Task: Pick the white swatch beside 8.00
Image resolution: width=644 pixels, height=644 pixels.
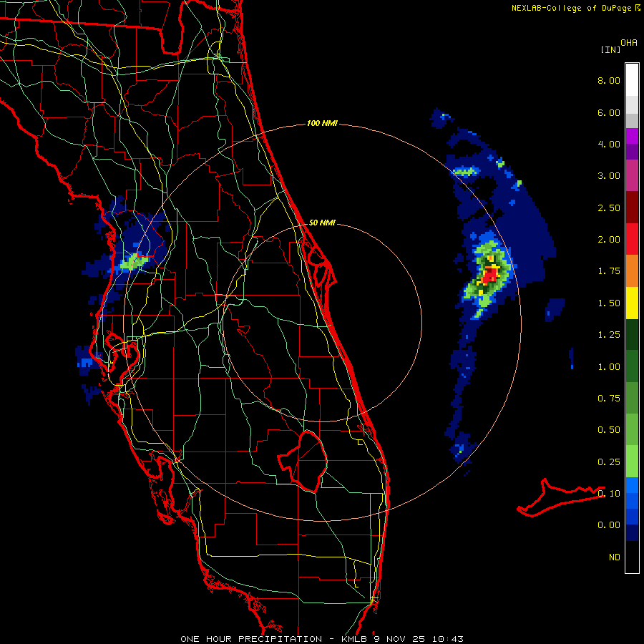Action: (x=632, y=80)
